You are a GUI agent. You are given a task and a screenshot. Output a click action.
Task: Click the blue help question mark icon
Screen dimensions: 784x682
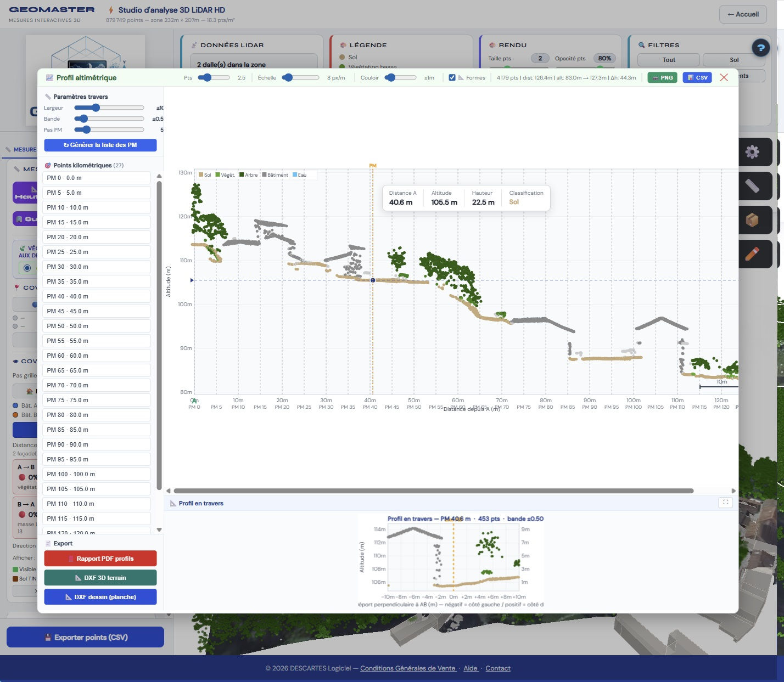[760, 48]
